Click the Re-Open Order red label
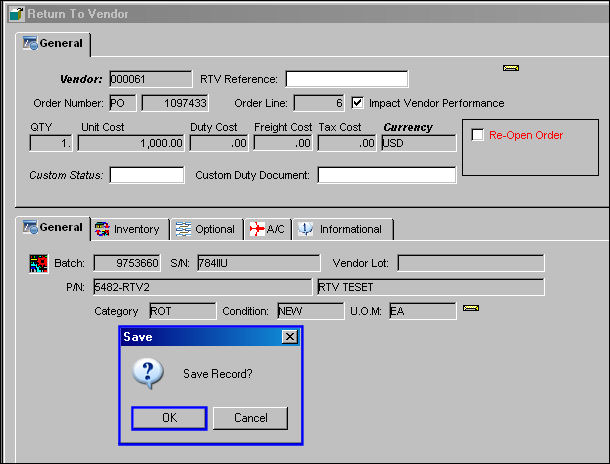 526,135
